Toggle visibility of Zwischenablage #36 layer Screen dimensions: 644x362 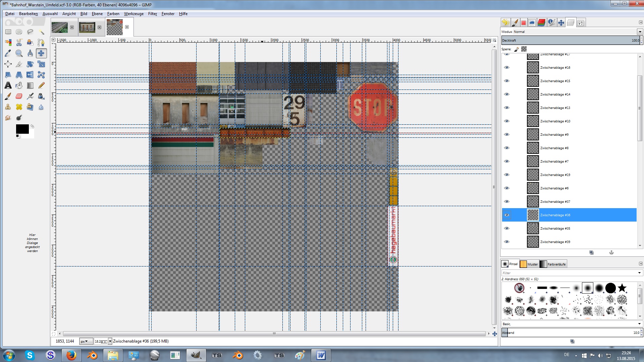pyautogui.click(x=507, y=215)
